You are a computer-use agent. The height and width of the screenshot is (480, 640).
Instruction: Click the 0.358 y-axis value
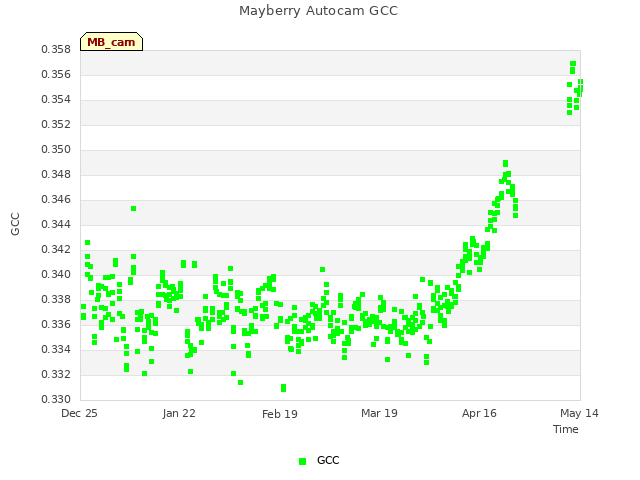click(x=56, y=49)
